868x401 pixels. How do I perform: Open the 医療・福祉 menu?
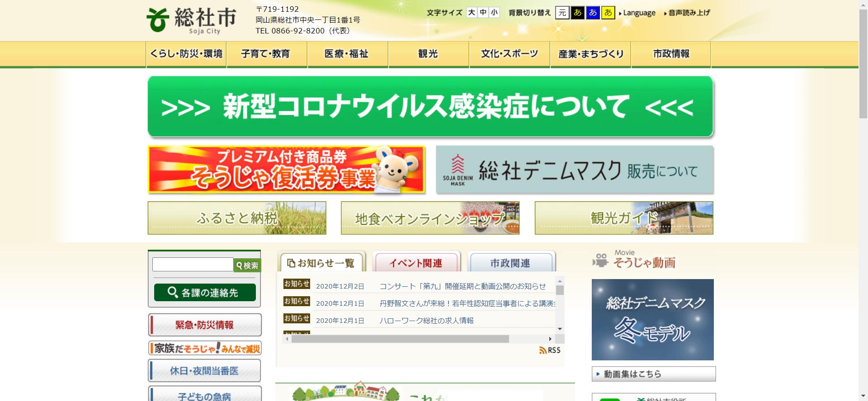pos(348,54)
